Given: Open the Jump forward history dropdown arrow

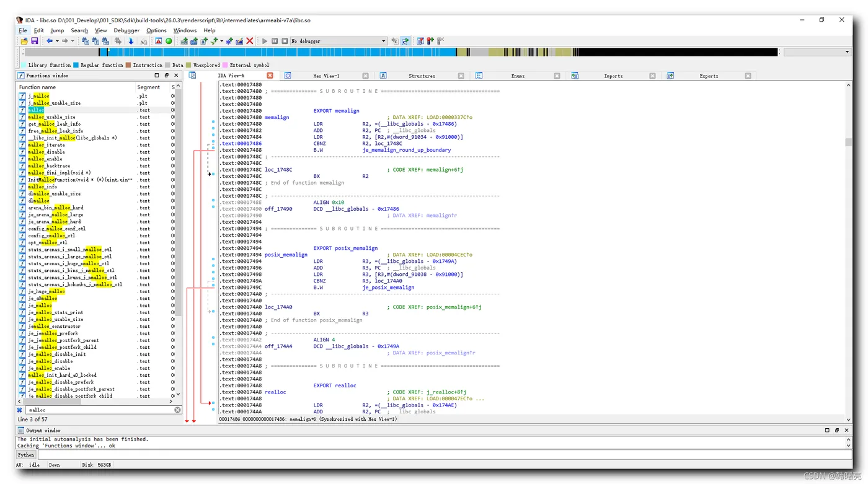Looking at the screenshot, I should (x=72, y=41).
